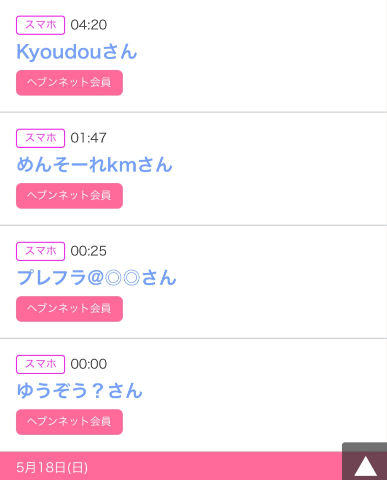
Task: Click スマホ tag next to 00:25
Action: (40, 251)
